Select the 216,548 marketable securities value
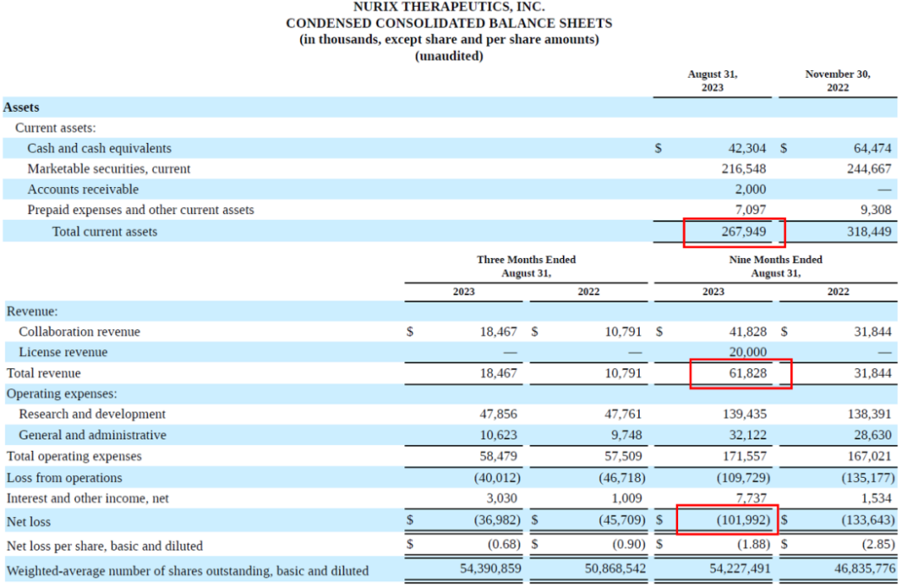The height and width of the screenshot is (588, 902). 743,169
